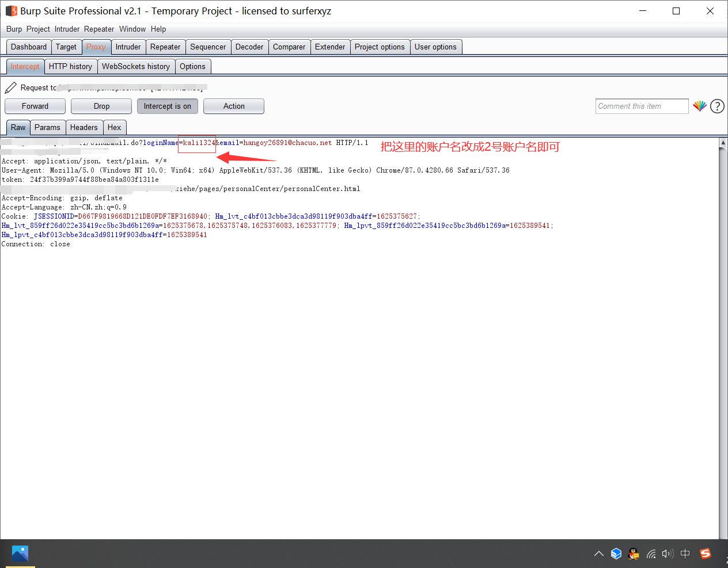
Task: Switch to the Repeater tool tab
Action: 165,47
